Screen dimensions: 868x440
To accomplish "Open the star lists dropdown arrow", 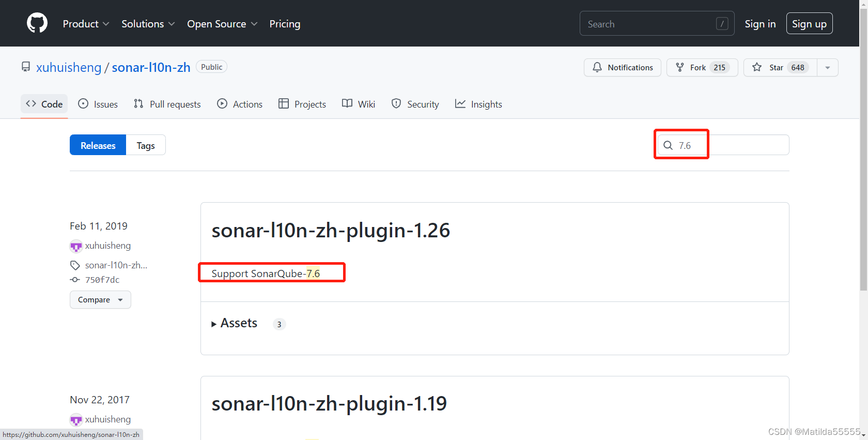I will [x=828, y=68].
